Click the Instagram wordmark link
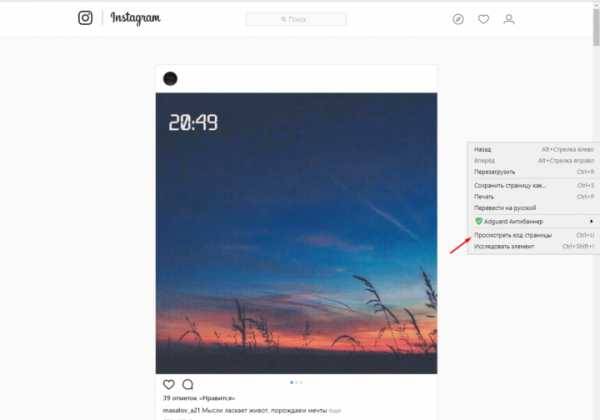Screen dimensions: 600x420 pyautogui.click(x=135, y=18)
